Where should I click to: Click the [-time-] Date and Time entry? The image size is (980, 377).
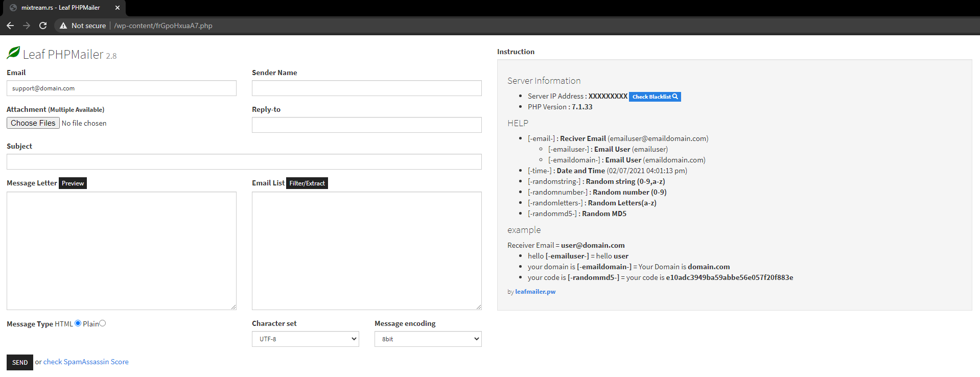coord(608,171)
